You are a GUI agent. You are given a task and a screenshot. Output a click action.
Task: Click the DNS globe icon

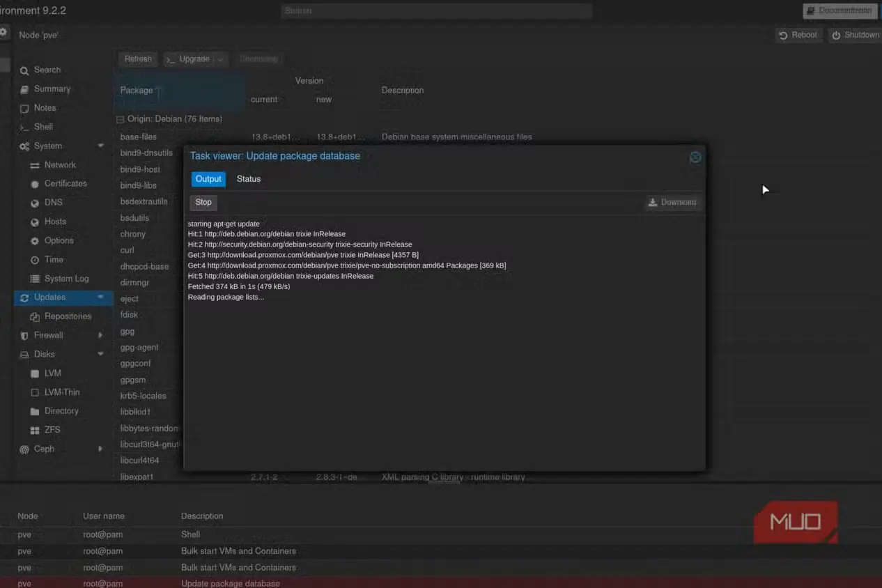pyautogui.click(x=35, y=203)
